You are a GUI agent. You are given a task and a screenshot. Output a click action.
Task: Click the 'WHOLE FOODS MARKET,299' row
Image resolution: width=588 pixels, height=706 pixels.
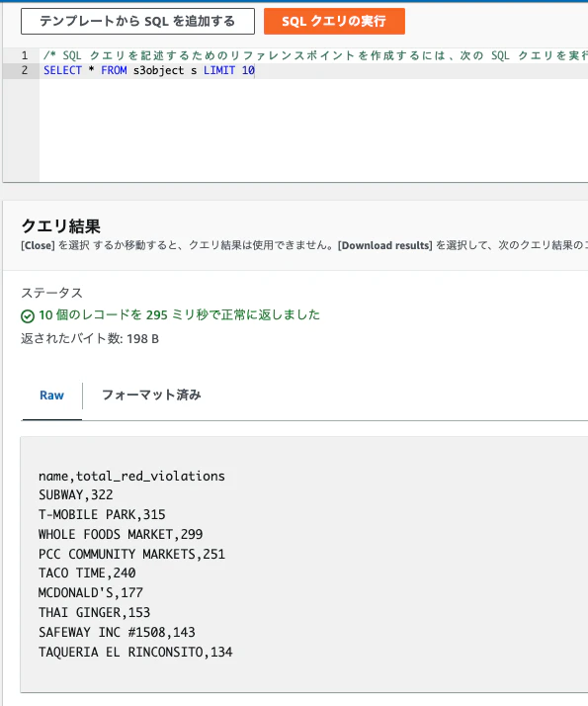tap(121, 535)
